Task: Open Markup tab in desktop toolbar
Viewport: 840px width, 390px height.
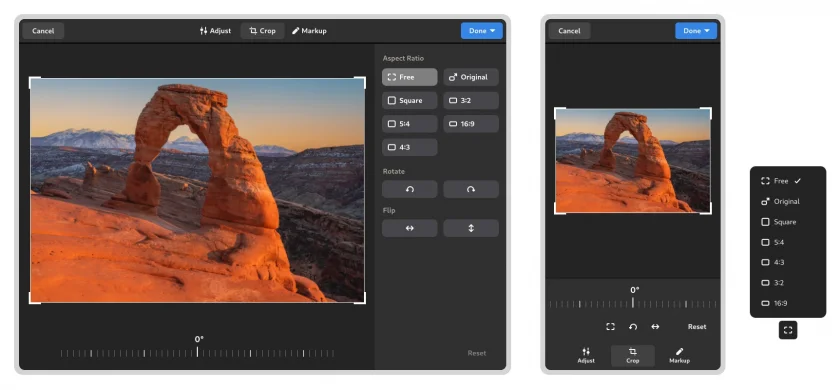Action: click(x=309, y=31)
